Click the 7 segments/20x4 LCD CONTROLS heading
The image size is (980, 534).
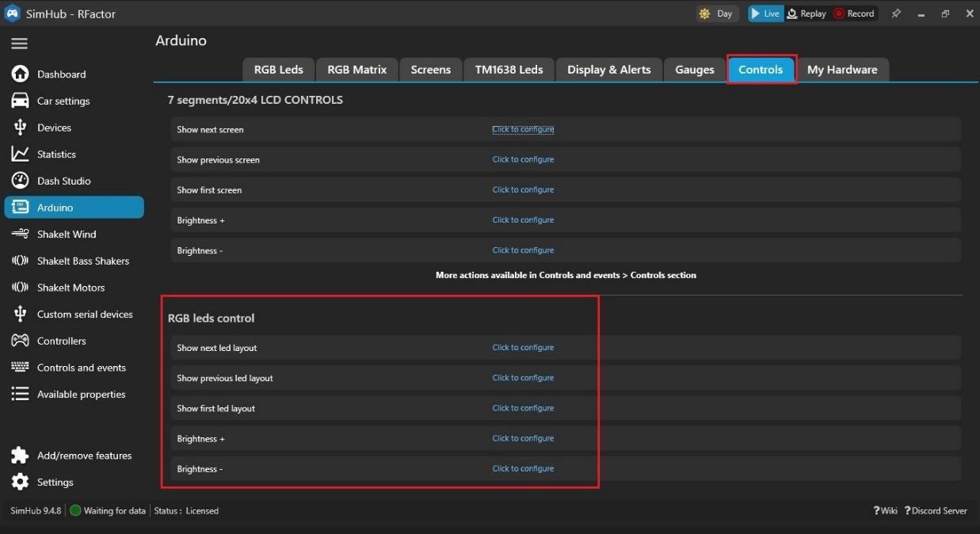[255, 100]
